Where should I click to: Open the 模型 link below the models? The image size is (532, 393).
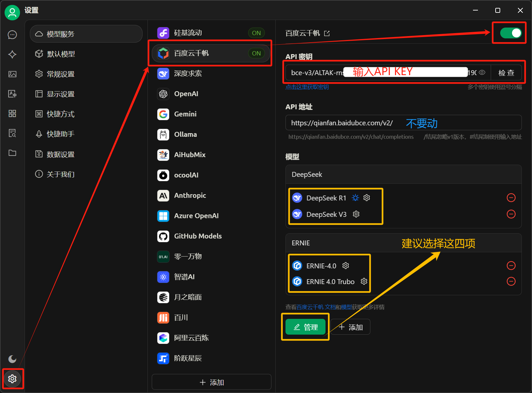point(346,307)
